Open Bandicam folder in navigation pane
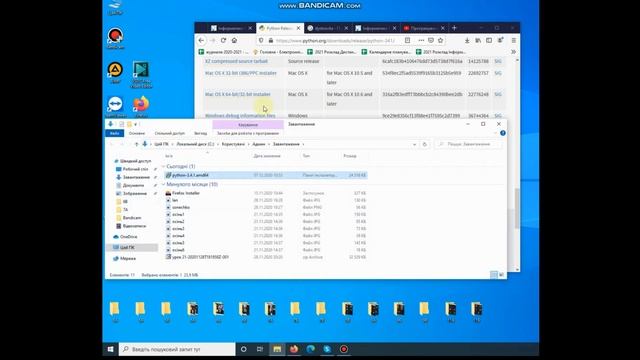Image resolution: width=640 pixels, height=360 pixels. tap(131, 218)
